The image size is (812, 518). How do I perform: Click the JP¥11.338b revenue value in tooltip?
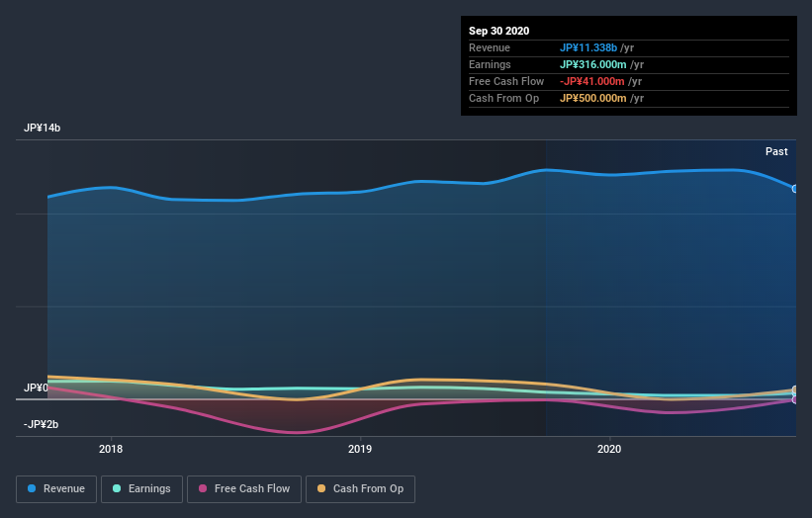click(588, 47)
